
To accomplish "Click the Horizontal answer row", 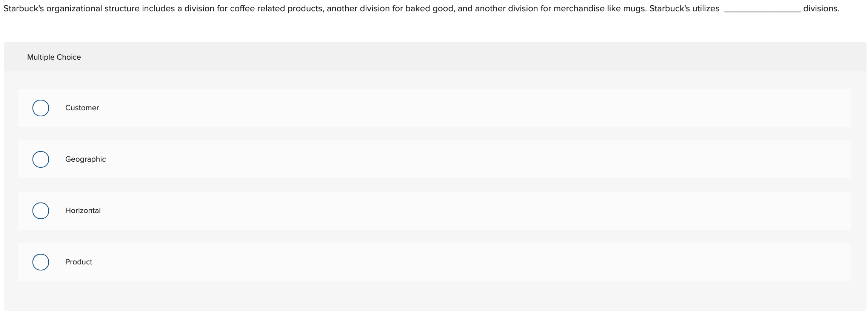I will click(264, 210).
